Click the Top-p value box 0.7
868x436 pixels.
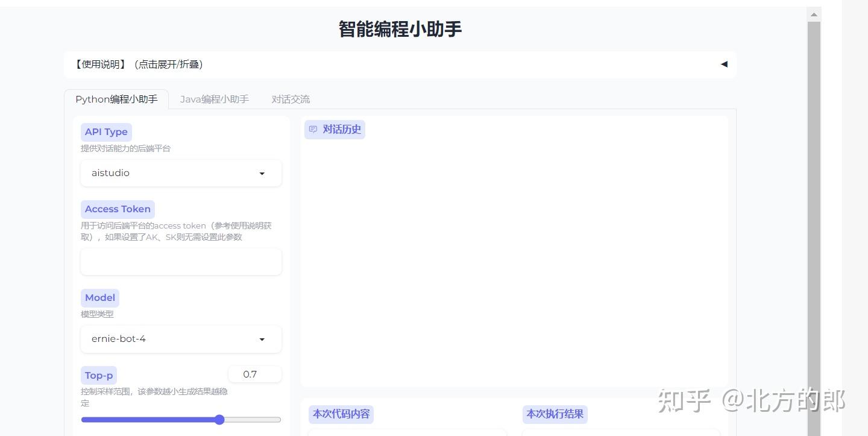[254, 374]
